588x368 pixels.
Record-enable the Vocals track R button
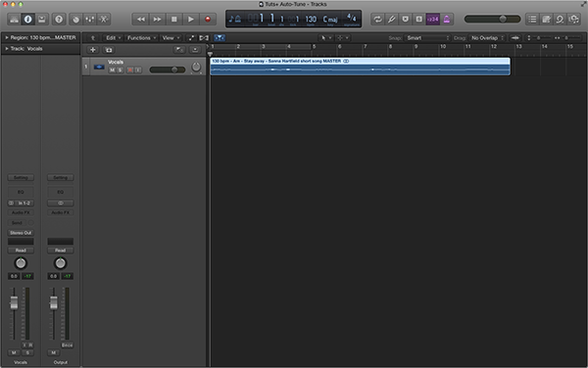pos(130,70)
